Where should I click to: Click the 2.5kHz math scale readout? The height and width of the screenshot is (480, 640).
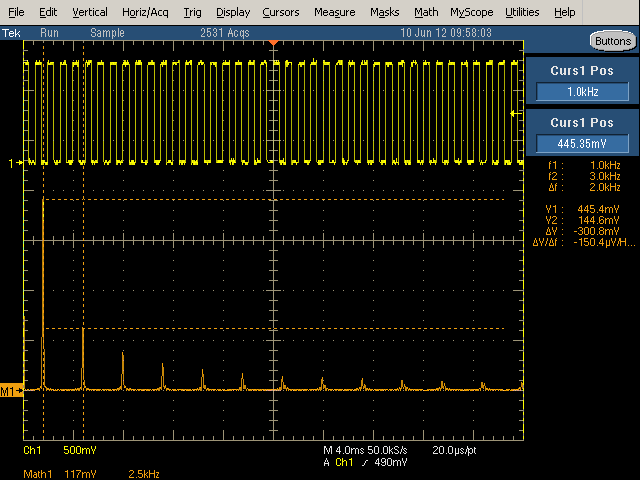pyautogui.click(x=144, y=474)
